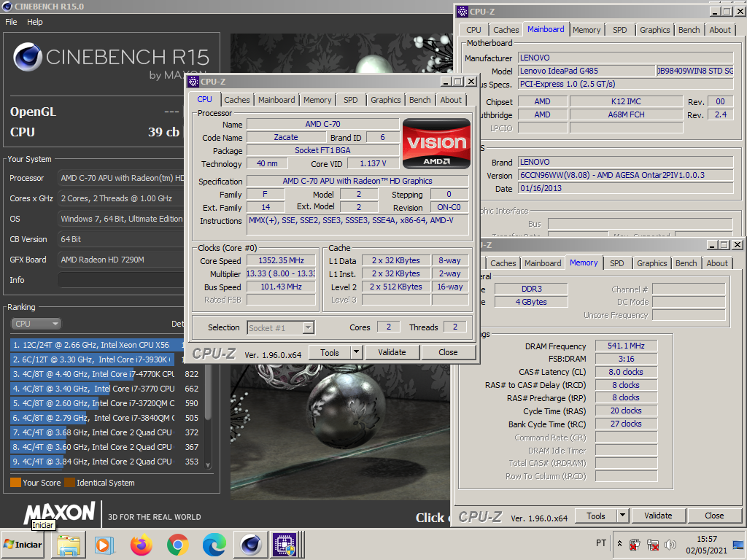Click Close button in front CPU-Z window

448,352
